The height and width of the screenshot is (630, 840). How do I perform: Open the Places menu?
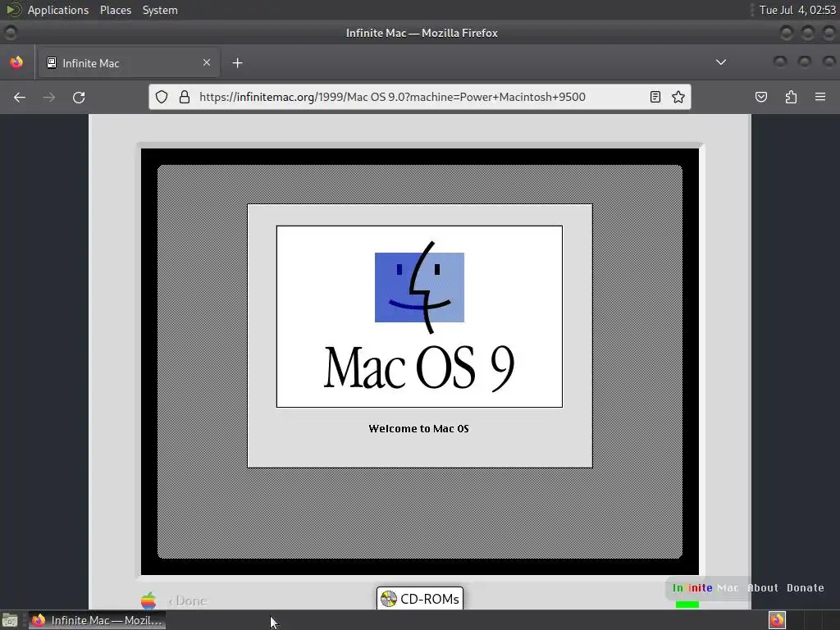point(115,10)
